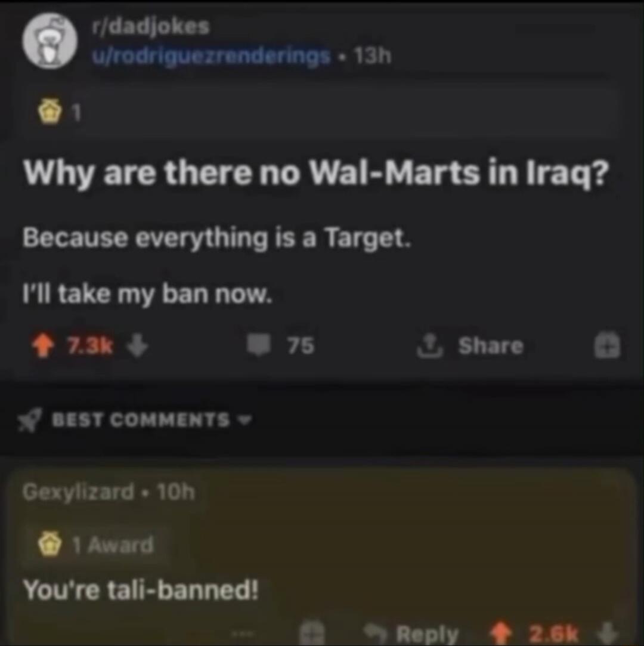Click the Share button label
The image size is (644, 646).
click(490, 345)
